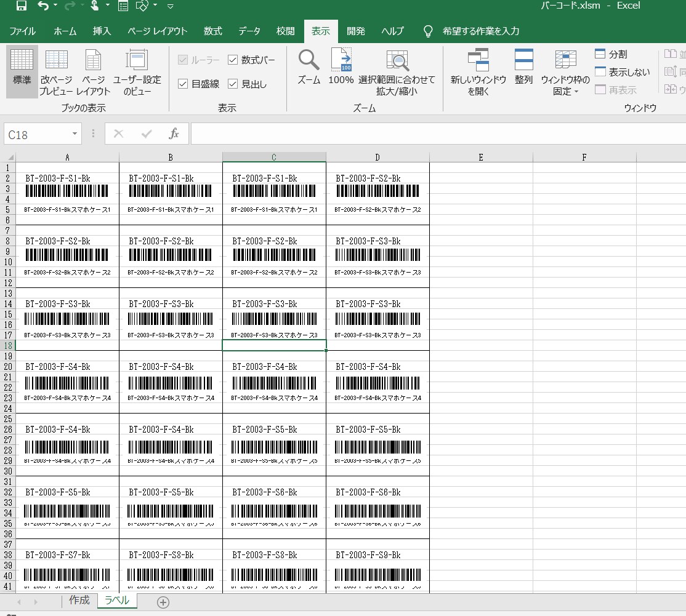The height and width of the screenshot is (616, 686).
Task: Click the lightbulb tell-me icon
Action: (428, 31)
